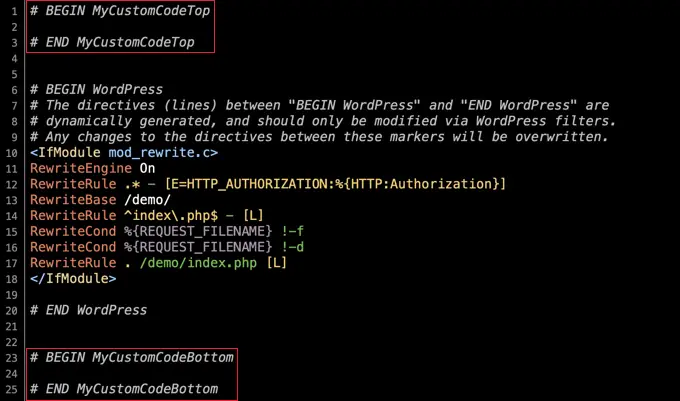Click the '# END WordPress' comment line
This screenshot has width=680, height=401.
88,310
